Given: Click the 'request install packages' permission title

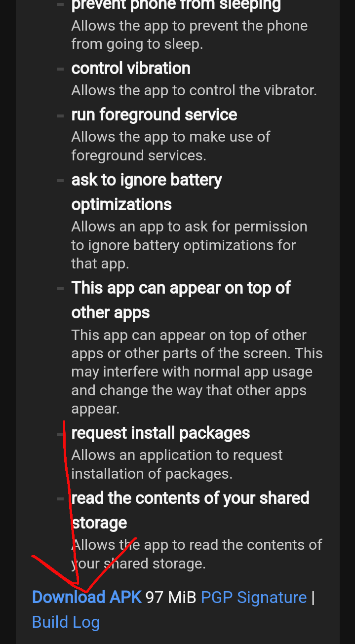Looking at the screenshot, I should pos(160,433).
